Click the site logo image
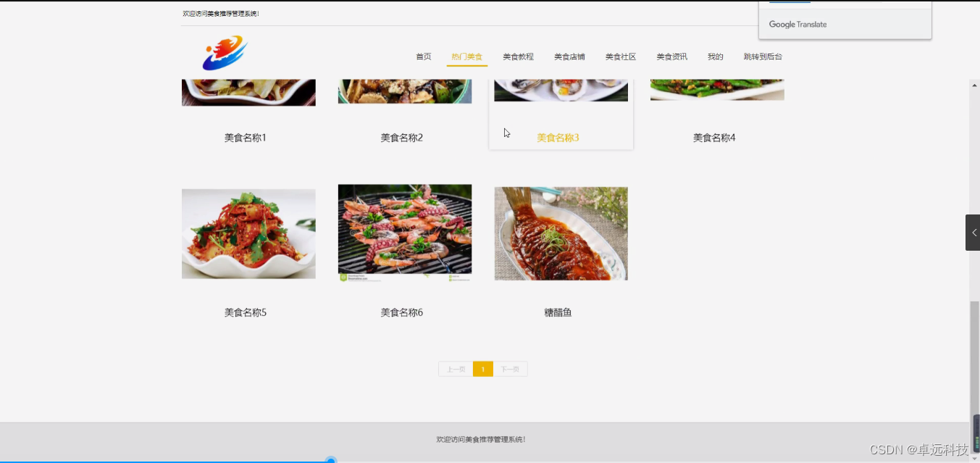 pyautogui.click(x=225, y=52)
